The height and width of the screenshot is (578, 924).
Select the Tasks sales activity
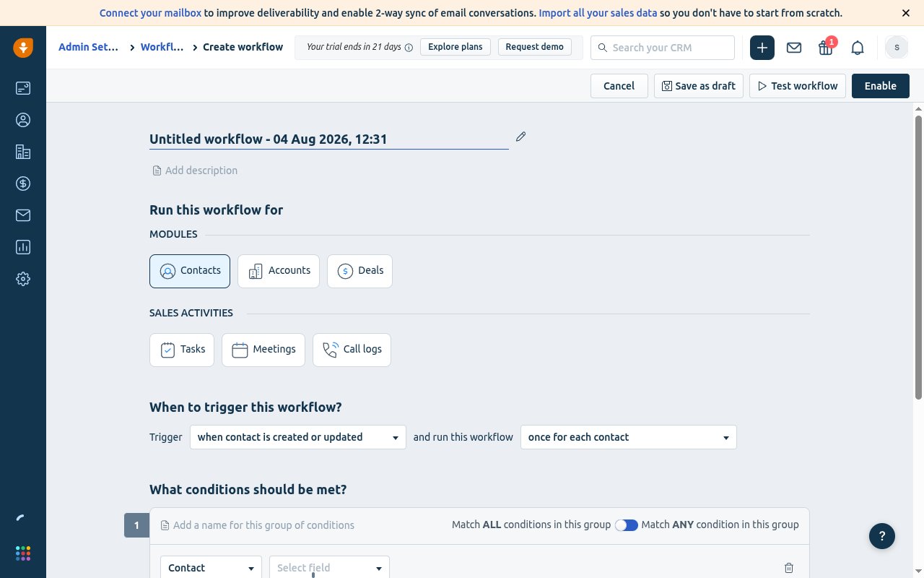[182, 350]
